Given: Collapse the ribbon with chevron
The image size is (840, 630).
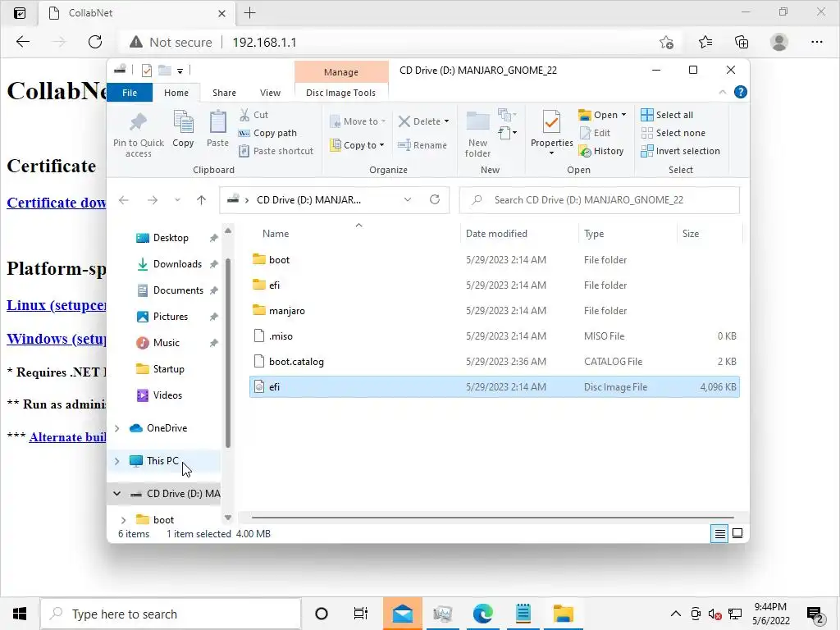Looking at the screenshot, I should [x=723, y=92].
